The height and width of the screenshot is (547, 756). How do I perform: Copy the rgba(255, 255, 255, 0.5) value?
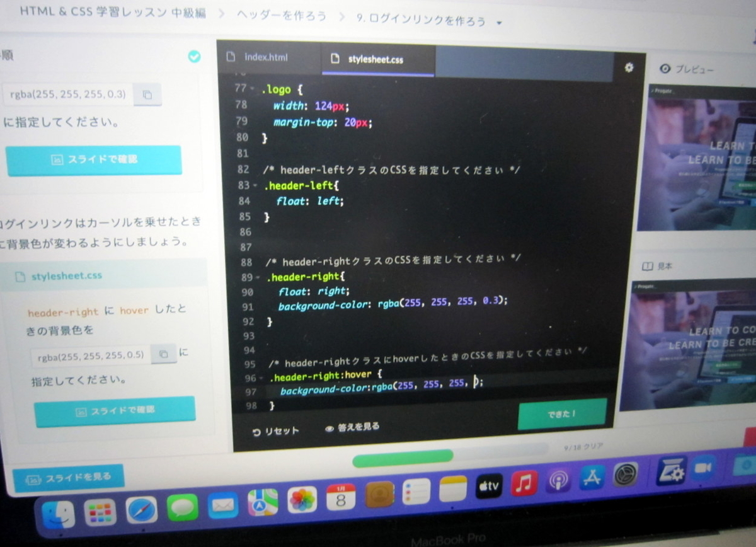click(x=164, y=354)
